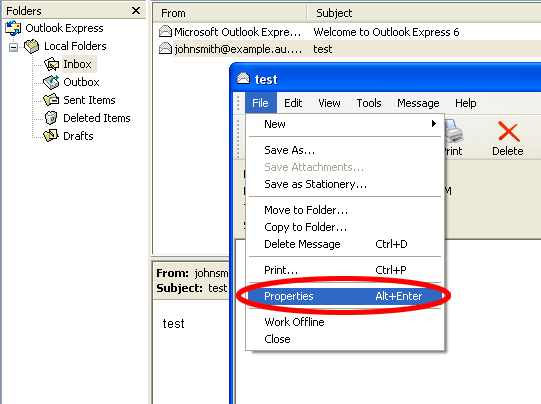Choose Print... in File menu
541x404 pixels.
click(345, 270)
